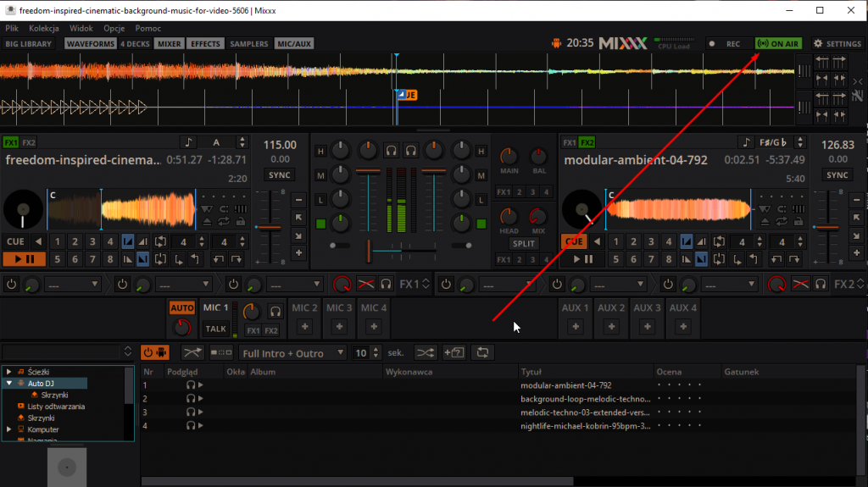The height and width of the screenshot is (487, 868).
Task: Add MIC 2 input with plus
Action: click(305, 327)
